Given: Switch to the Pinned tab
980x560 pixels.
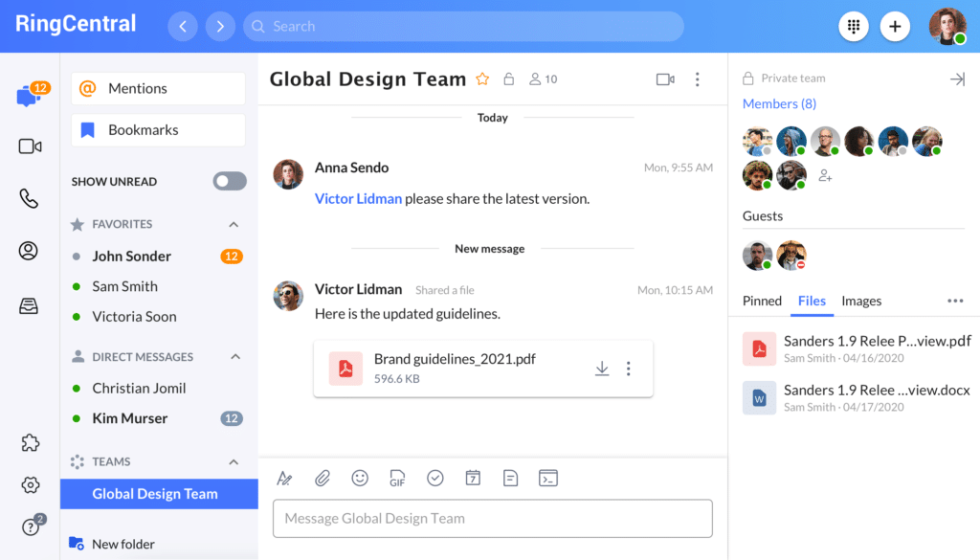Looking at the screenshot, I should 762,301.
